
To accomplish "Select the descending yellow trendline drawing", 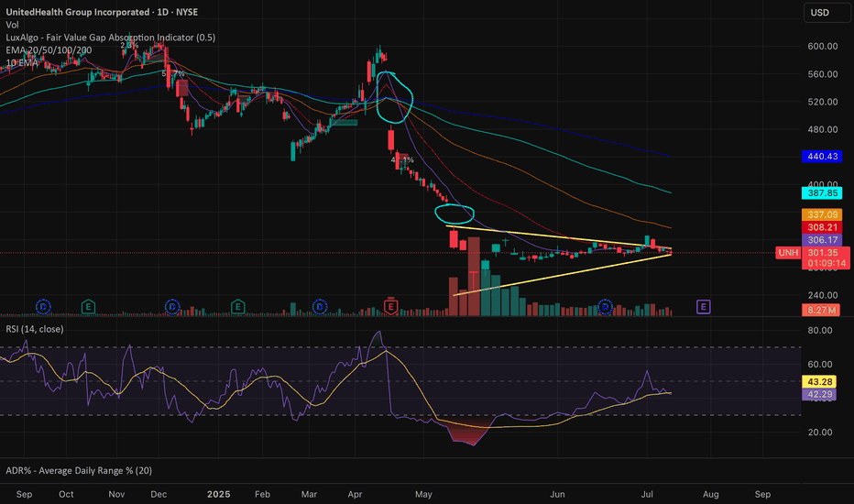I will coord(558,237).
